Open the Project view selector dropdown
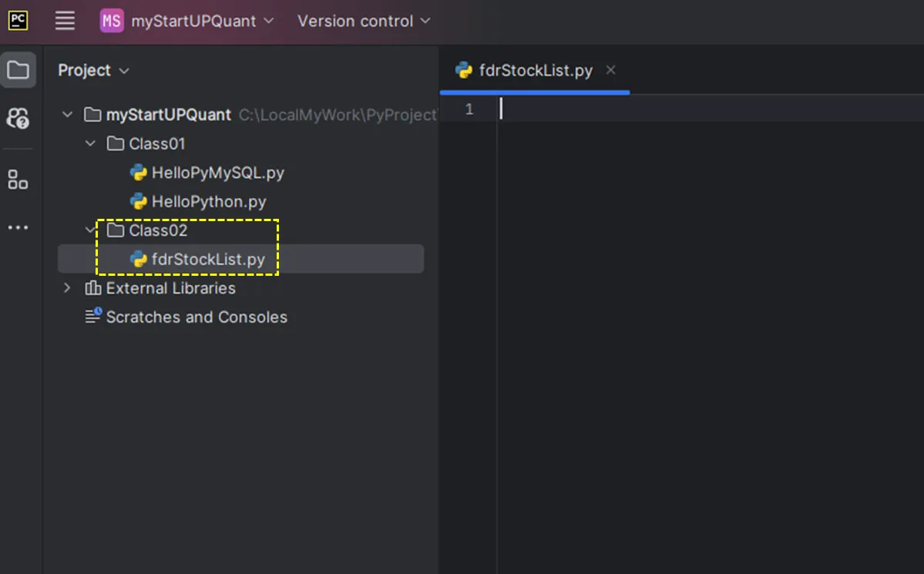 tap(93, 71)
